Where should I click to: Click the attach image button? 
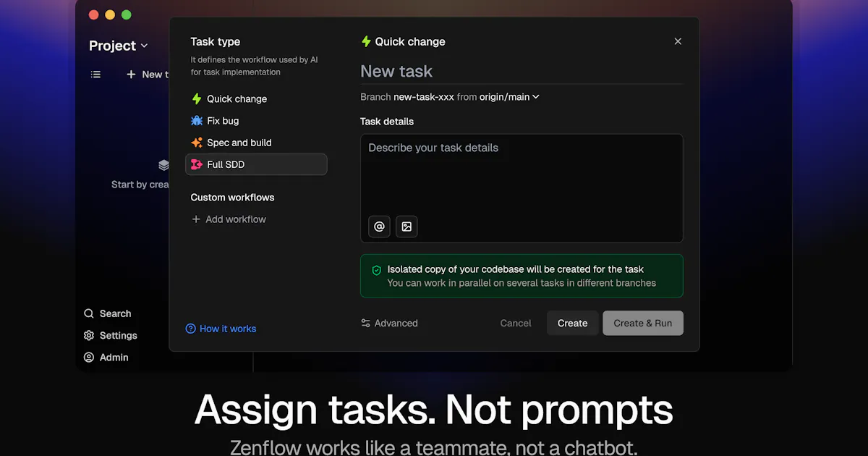(x=407, y=227)
